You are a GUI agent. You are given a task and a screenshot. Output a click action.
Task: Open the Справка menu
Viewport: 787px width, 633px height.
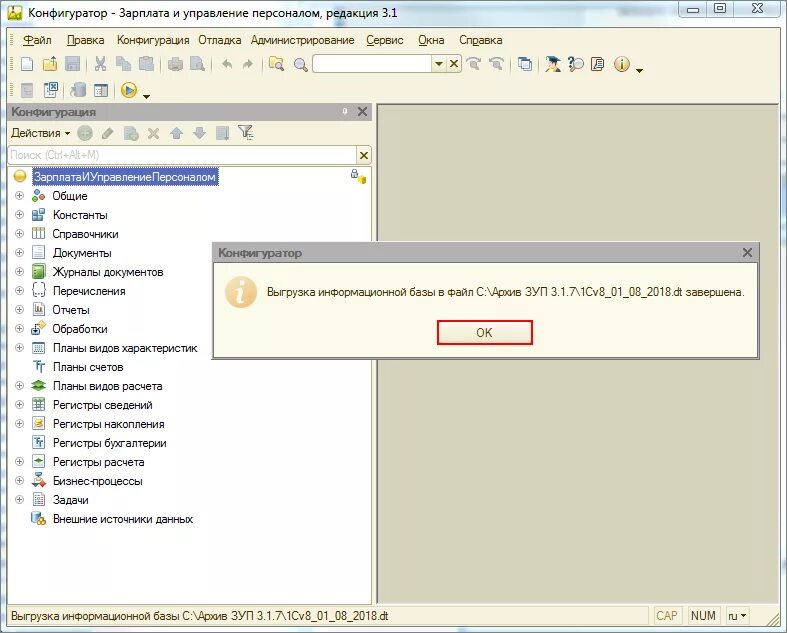[480, 40]
